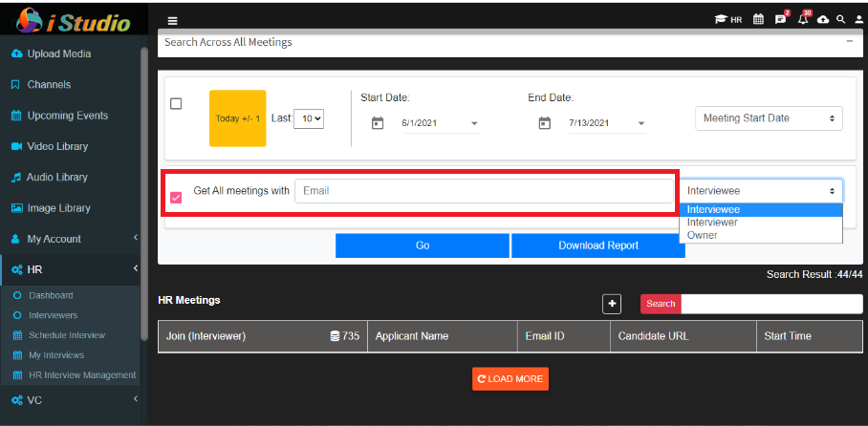Viewport: 868px width, 426px height.
Task: Open the Start Date 6/1/2021 dropdown arrow
Action: click(x=474, y=123)
